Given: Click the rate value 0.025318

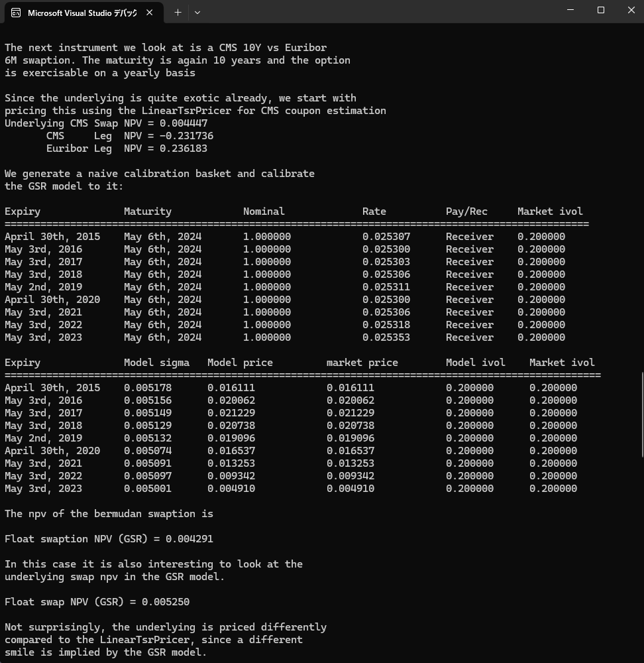Looking at the screenshot, I should coord(386,325).
